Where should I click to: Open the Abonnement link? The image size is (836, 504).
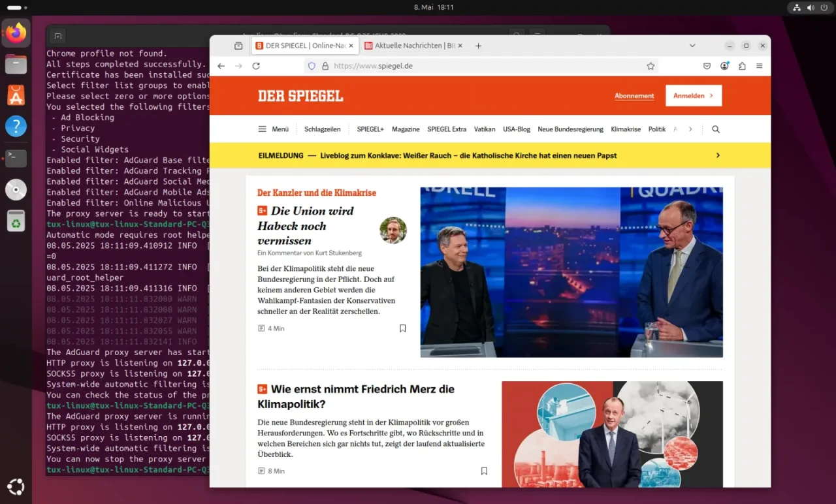(x=634, y=96)
